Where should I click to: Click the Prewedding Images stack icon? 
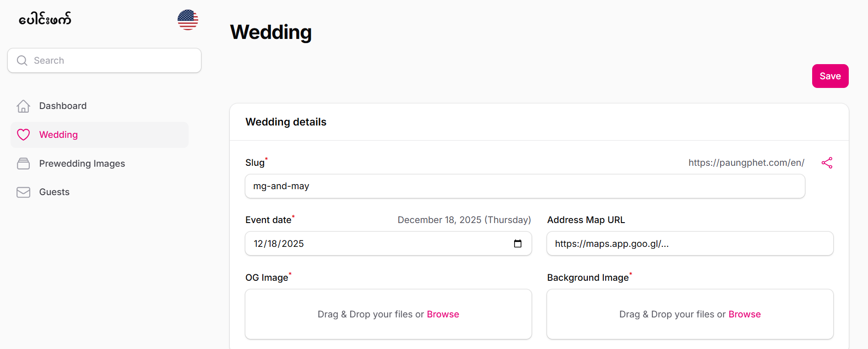[23, 164]
